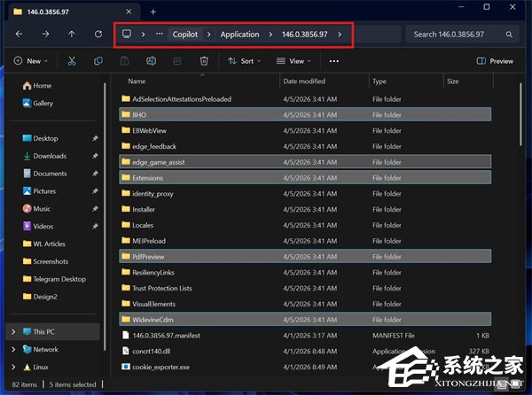The width and height of the screenshot is (532, 395).
Task: Open Music in quick access
Action: [x=36, y=209]
